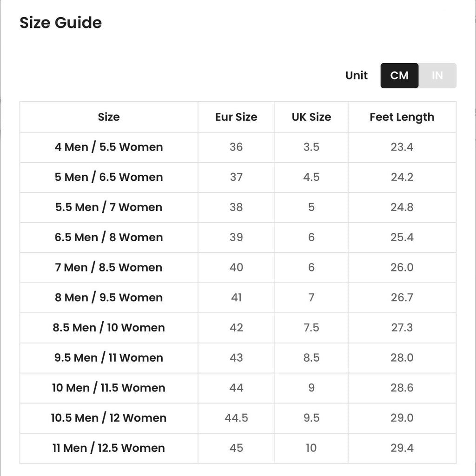Select the CM unit toggle
The width and height of the screenshot is (476, 476).
[399, 76]
